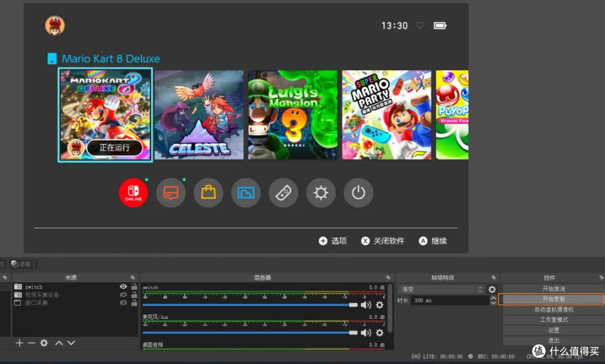Open 设置 settings button
The width and height of the screenshot is (605, 364).
(553, 330)
